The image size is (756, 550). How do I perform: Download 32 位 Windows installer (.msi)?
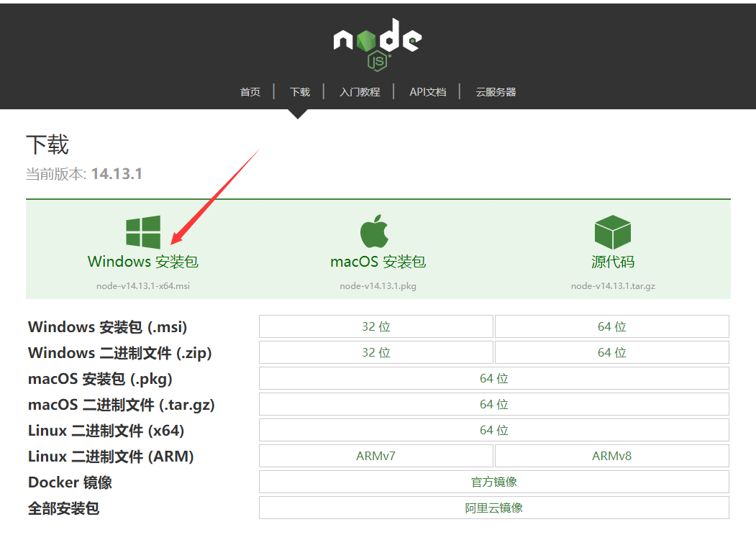click(x=376, y=326)
